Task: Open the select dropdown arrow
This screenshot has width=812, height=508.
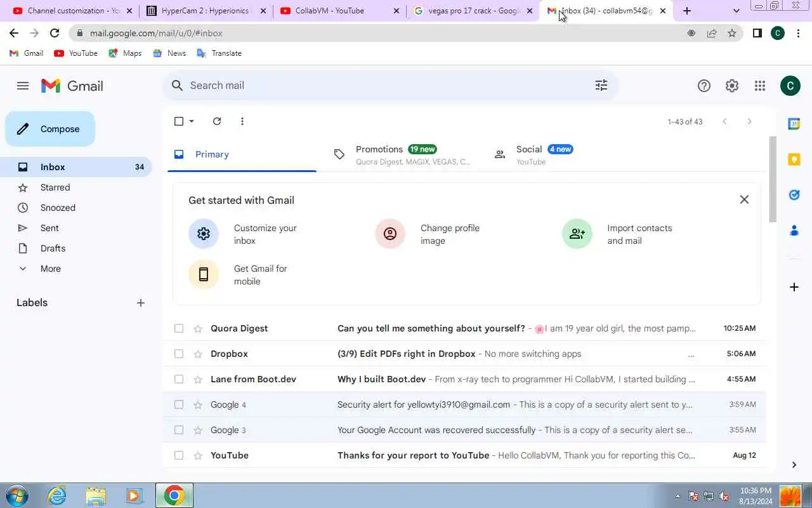Action: click(x=192, y=121)
